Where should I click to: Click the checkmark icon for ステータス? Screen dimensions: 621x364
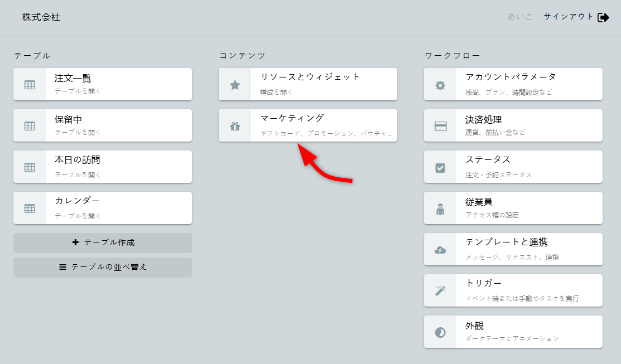(x=440, y=167)
